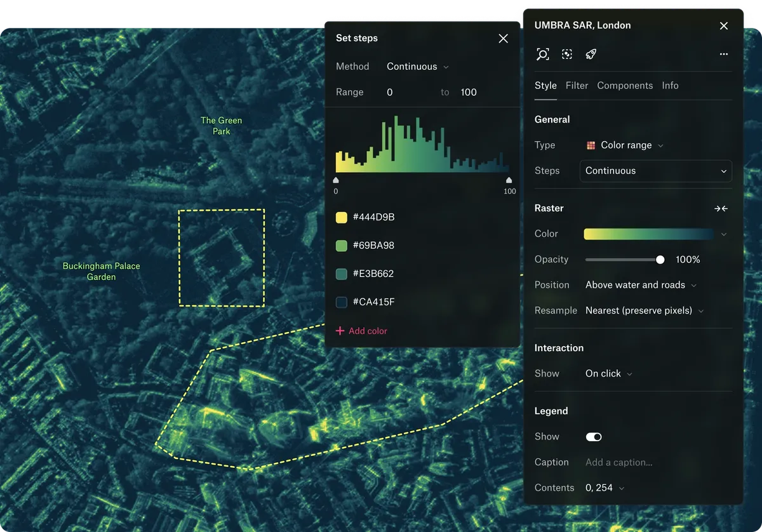Click the rocket icon in layer panel

click(591, 54)
